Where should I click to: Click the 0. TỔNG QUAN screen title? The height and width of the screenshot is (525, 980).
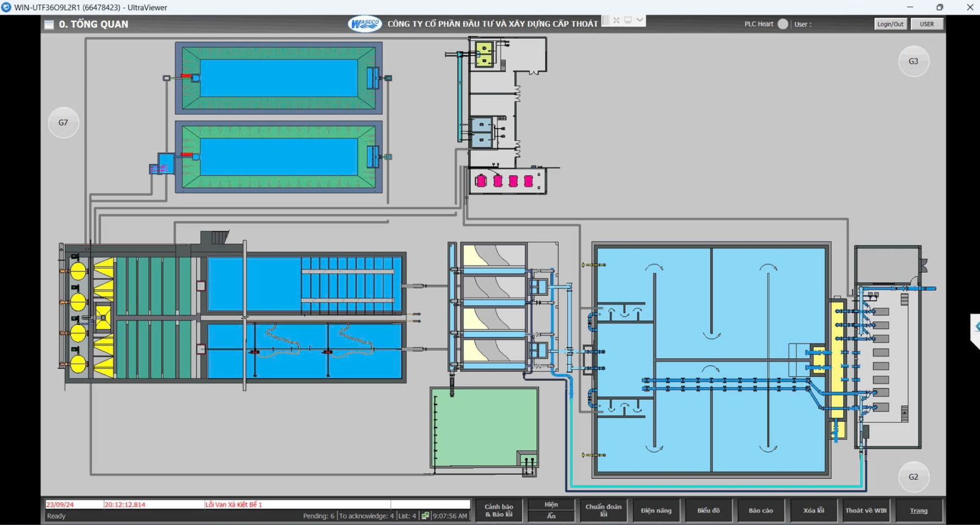pos(94,25)
